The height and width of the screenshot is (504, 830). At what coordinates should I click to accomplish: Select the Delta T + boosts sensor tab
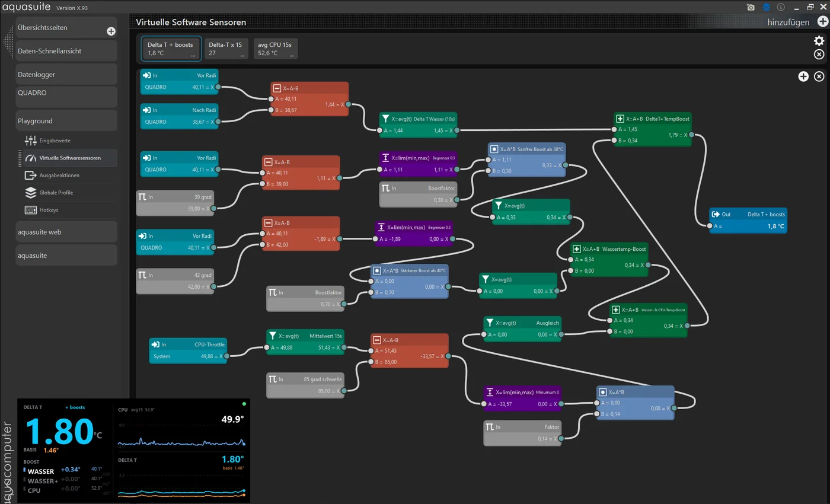pos(171,49)
